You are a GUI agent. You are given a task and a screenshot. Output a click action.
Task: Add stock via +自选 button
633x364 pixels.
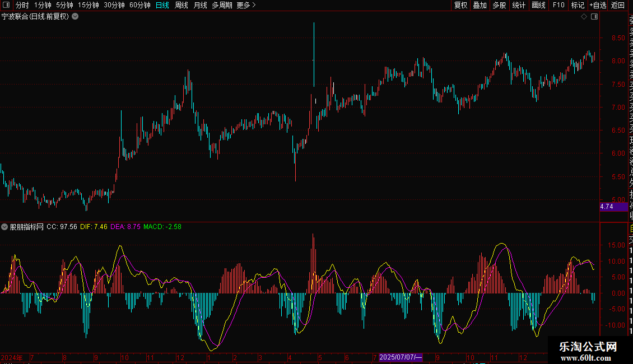tap(598, 5)
